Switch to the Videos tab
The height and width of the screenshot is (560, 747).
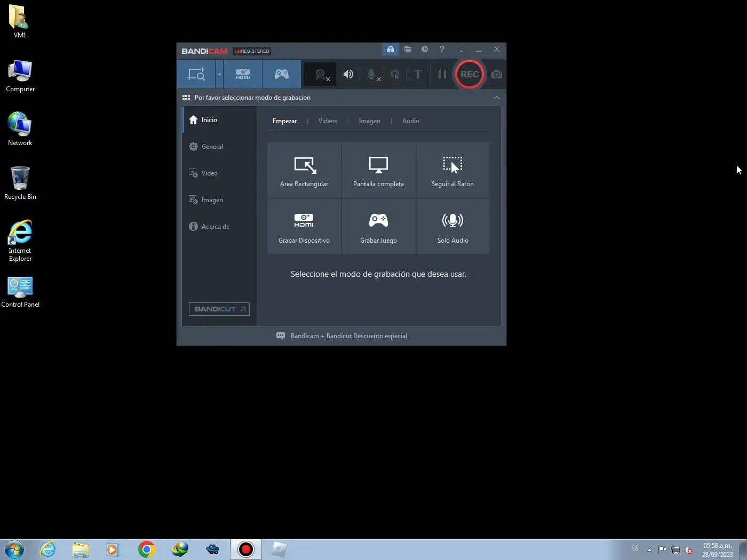point(328,121)
